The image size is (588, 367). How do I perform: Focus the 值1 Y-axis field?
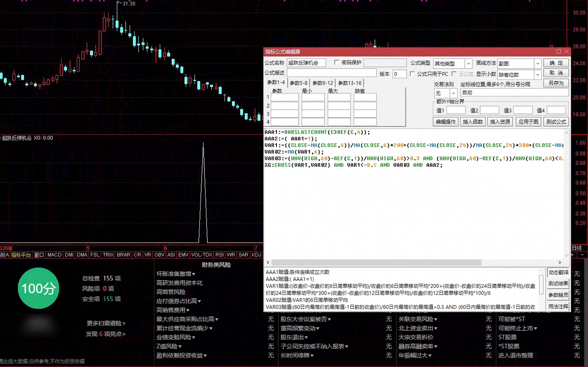456,110
